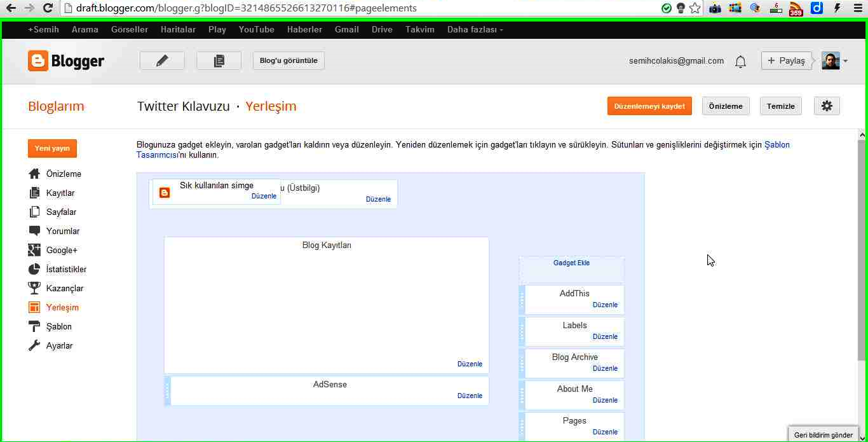The image size is (868, 442).
Task: Reload the page with the refresh icon
Action: click(x=48, y=8)
